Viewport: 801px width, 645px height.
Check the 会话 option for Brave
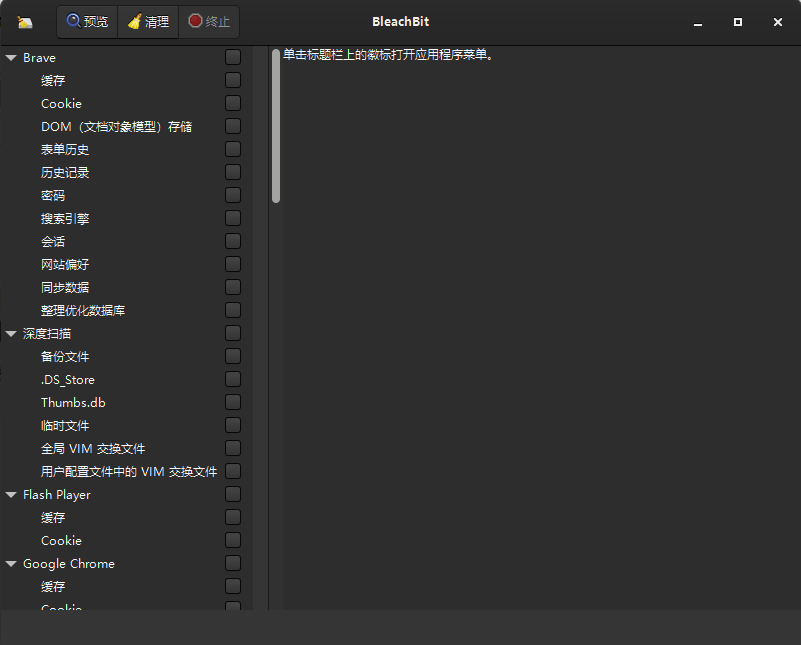[x=232, y=240]
